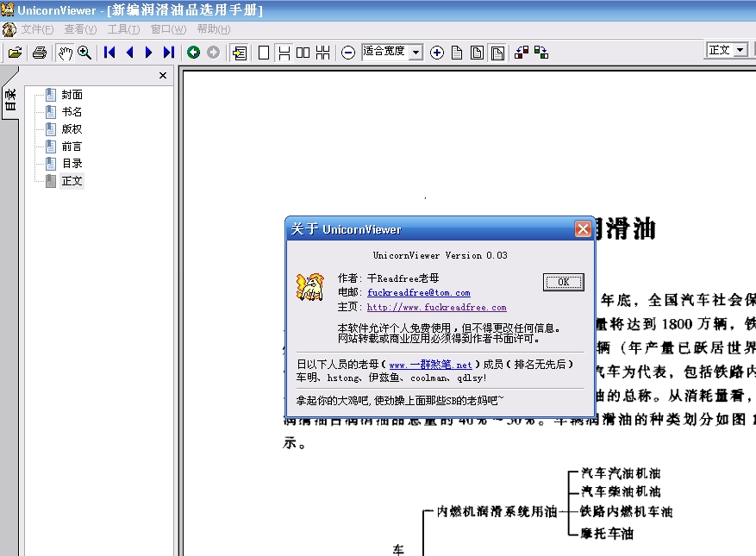The height and width of the screenshot is (556, 756).
Task: Close the contents side panel
Action: tap(163, 75)
